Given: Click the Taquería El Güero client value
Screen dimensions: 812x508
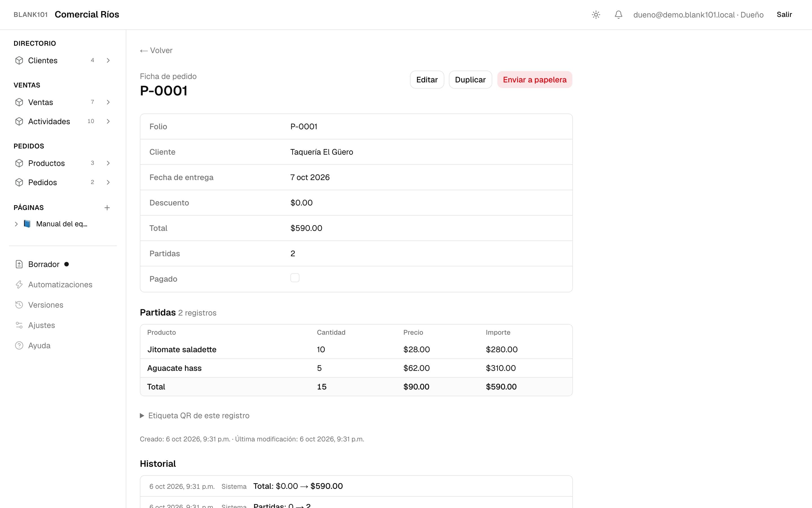Looking at the screenshot, I should pyautogui.click(x=321, y=152).
